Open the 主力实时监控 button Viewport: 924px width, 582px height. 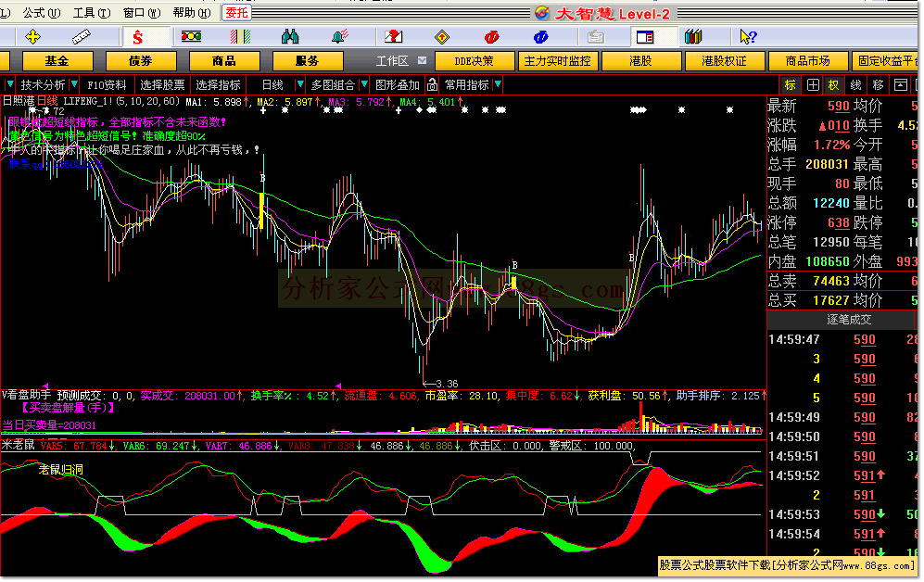click(558, 60)
